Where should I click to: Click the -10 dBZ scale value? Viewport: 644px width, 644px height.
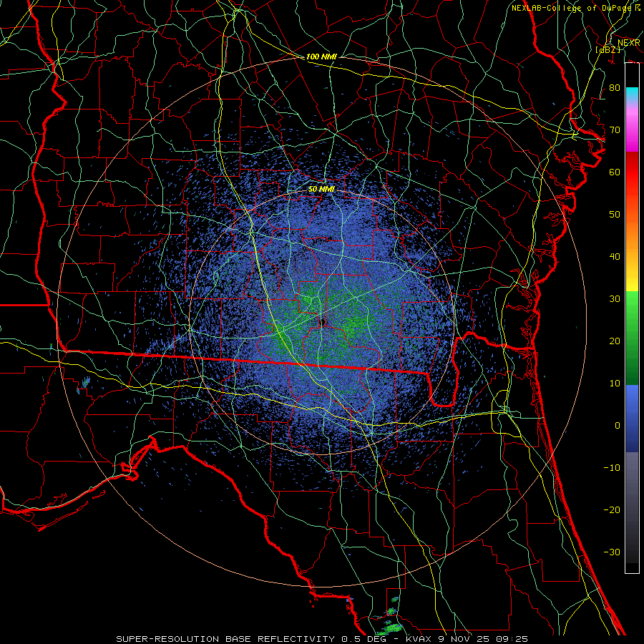(x=612, y=467)
